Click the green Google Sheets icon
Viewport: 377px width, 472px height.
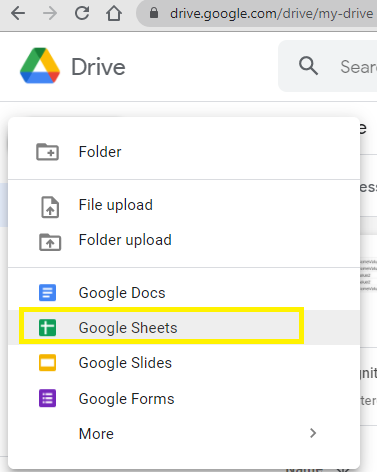click(47, 327)
